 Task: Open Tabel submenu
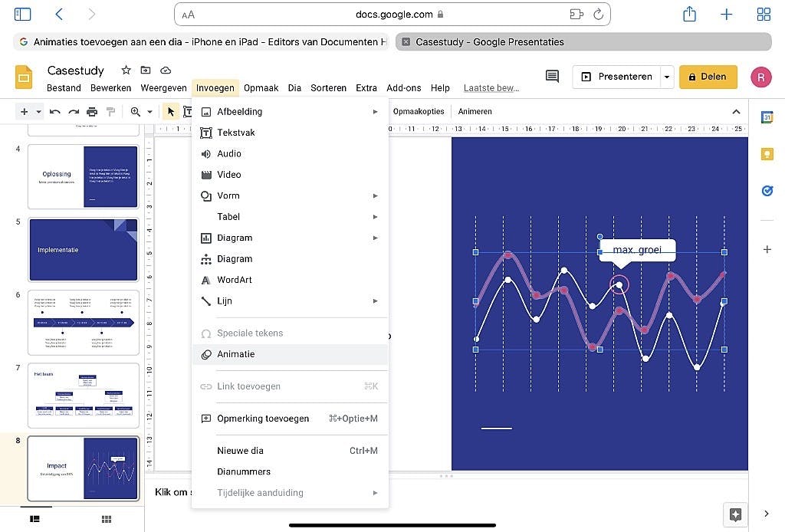290,217
